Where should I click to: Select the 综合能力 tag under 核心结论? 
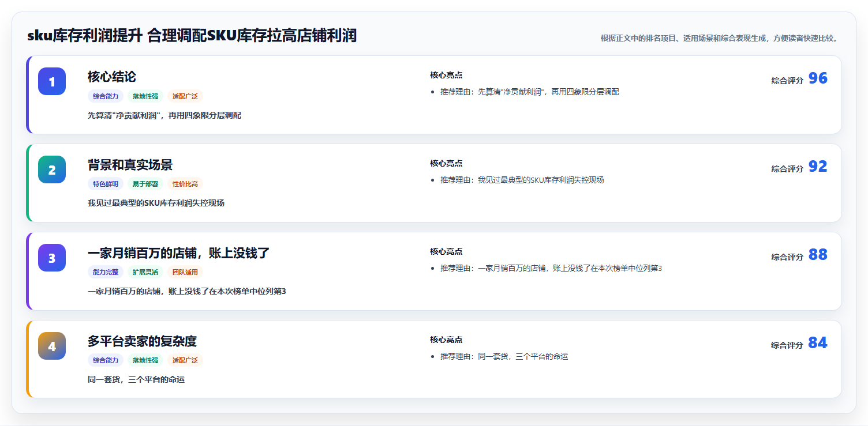tap(106, 96)
